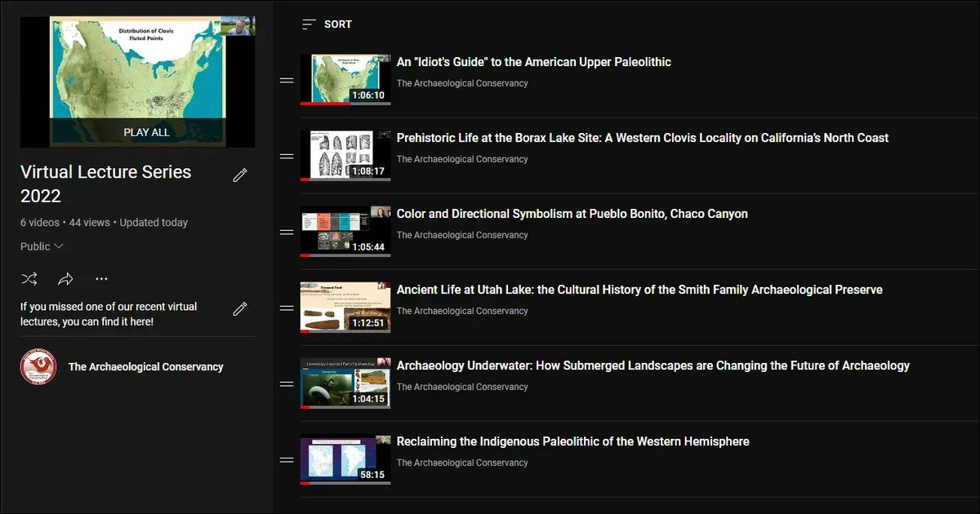Open the three-dot more actions menu

click(x=101, y=278)
